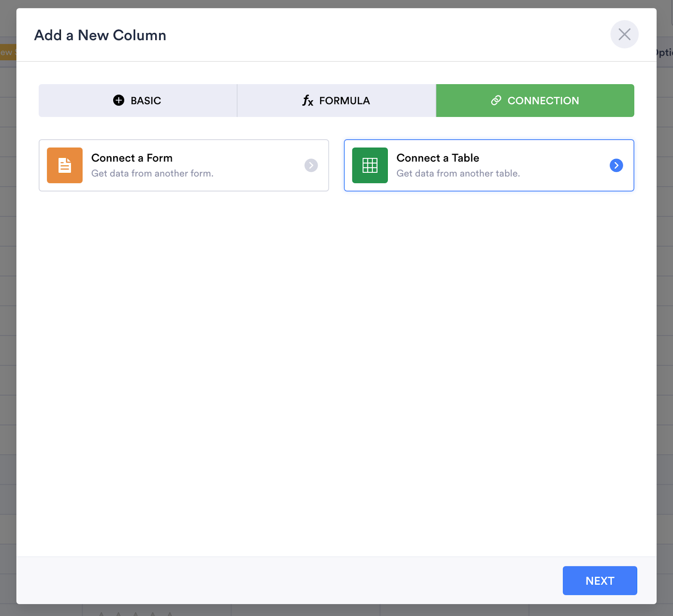Click the plus icon beside BASIC

click(x=119, y=100)
